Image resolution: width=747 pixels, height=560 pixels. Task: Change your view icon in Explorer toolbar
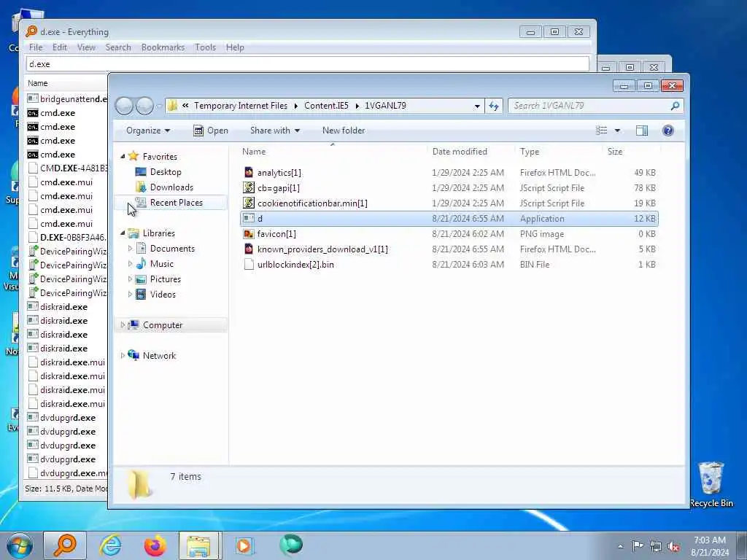pyautogui.click(x=602, y=131)
